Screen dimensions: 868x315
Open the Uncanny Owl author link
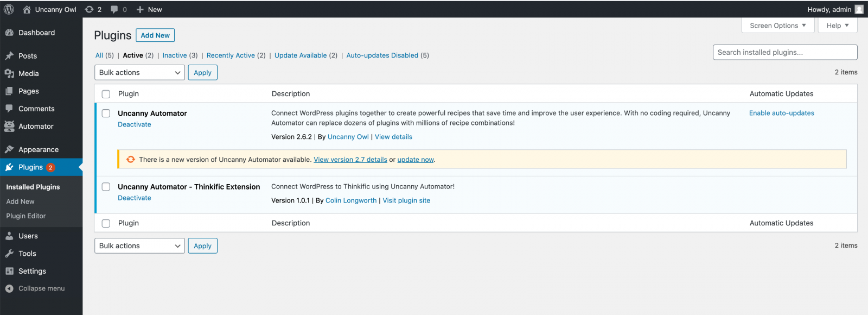pos(348,137)
